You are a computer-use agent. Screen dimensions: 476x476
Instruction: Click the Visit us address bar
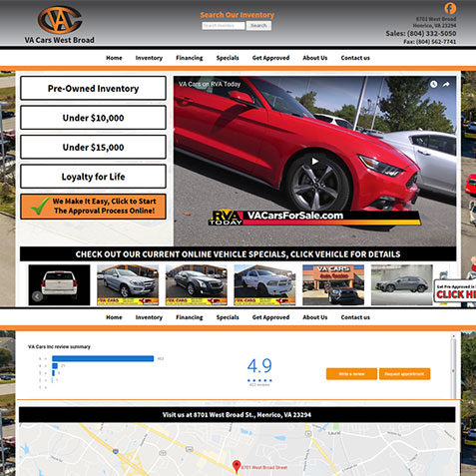(x=237, y=414)
